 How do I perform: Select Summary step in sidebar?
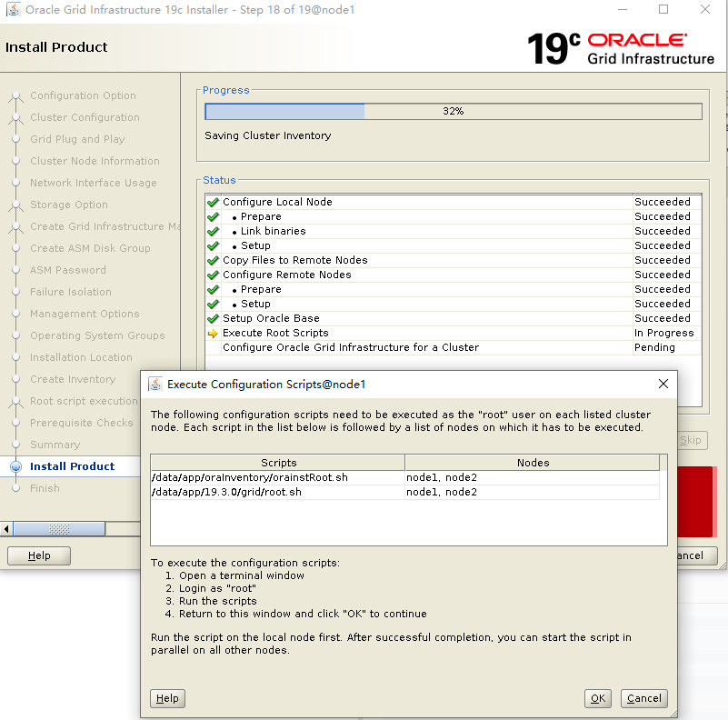click(x=55, y=445)
